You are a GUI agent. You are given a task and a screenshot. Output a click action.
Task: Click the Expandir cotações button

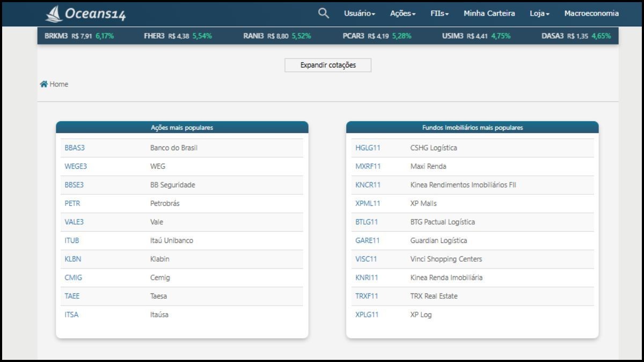click(x=327, y=65)
